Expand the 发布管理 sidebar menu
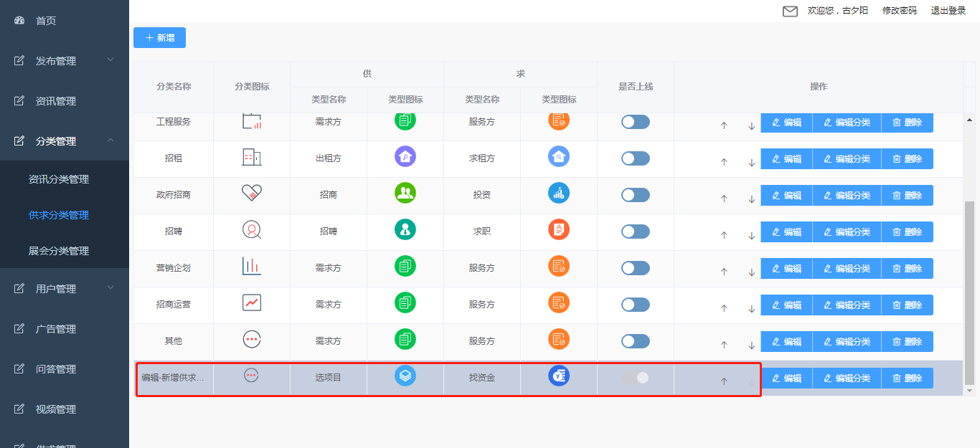The image size is (980, 448). pyautogui.click(x=65, y=61)
